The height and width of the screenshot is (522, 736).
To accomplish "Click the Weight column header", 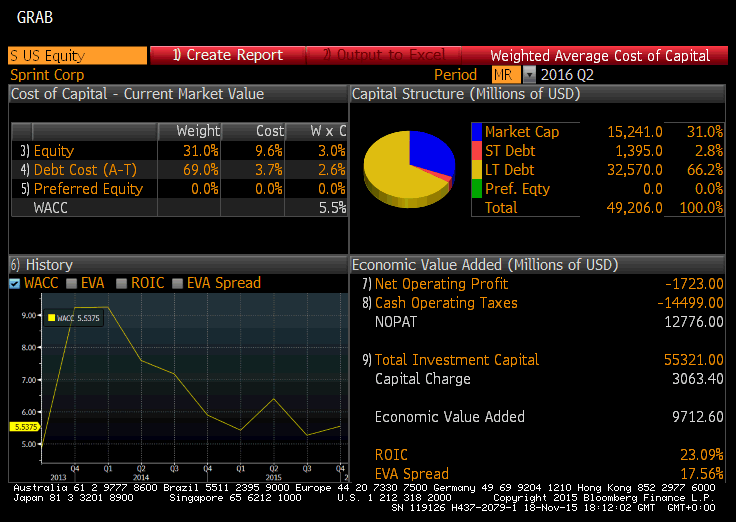I will [x=189, y=131].
